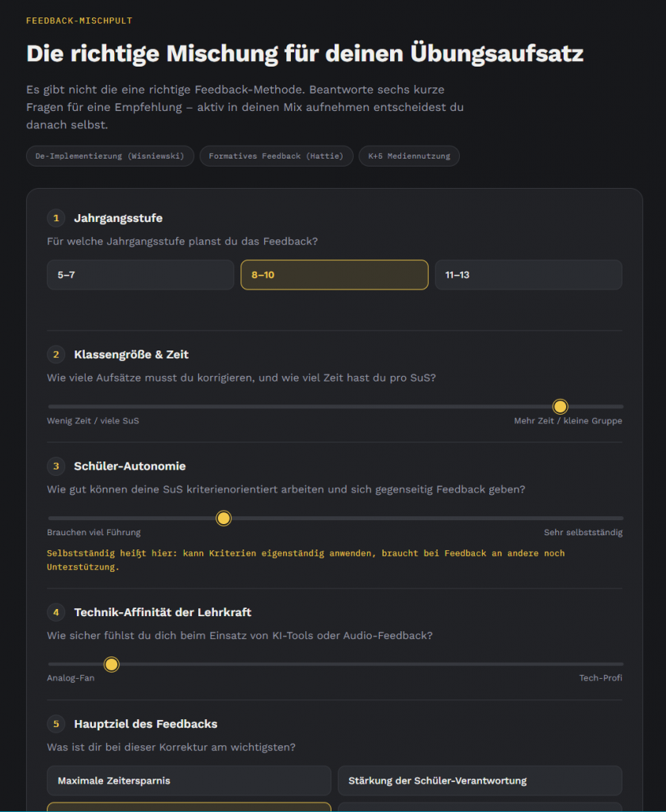Click the step 3 number badge
Image resolution: width=666 pixels, height=812 pixels.
point(56,466)
